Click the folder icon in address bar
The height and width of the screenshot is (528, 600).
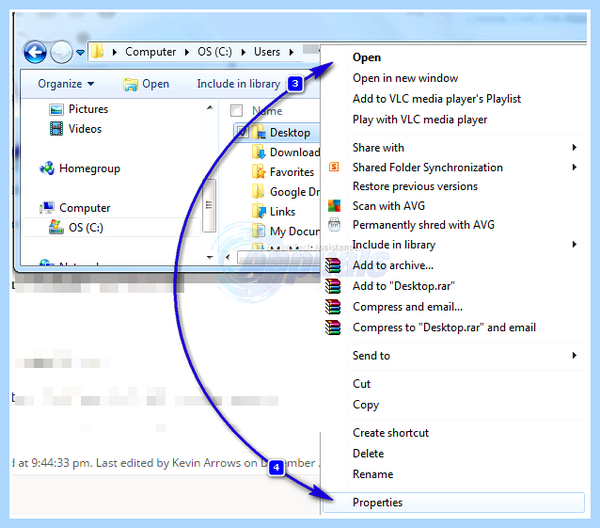pos(98,51)
